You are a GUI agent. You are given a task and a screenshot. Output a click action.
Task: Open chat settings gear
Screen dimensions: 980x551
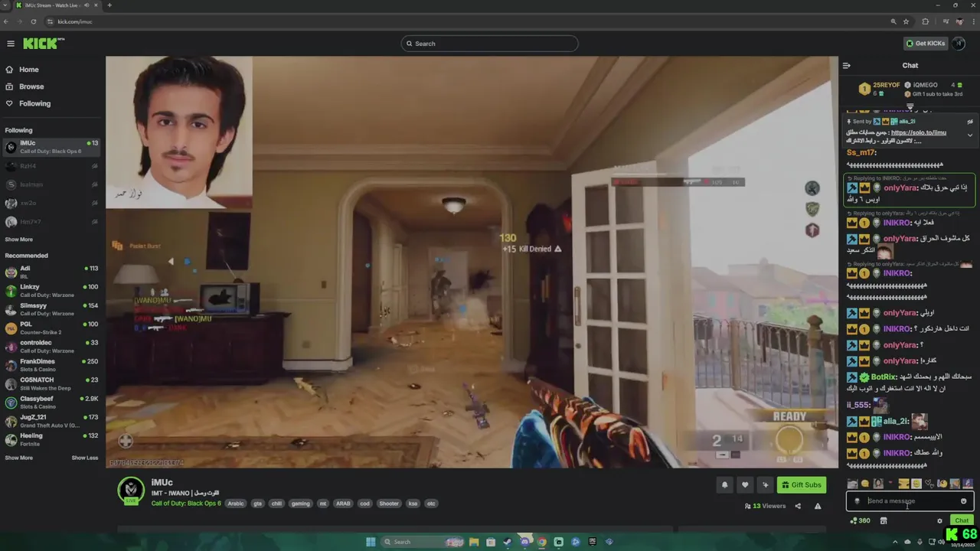[939, 520]
